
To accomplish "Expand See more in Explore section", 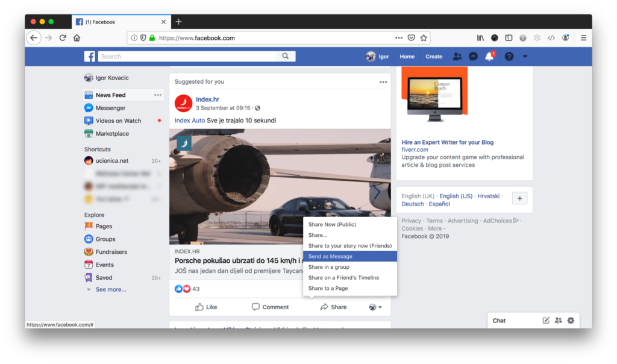I will tap(110, 290).
